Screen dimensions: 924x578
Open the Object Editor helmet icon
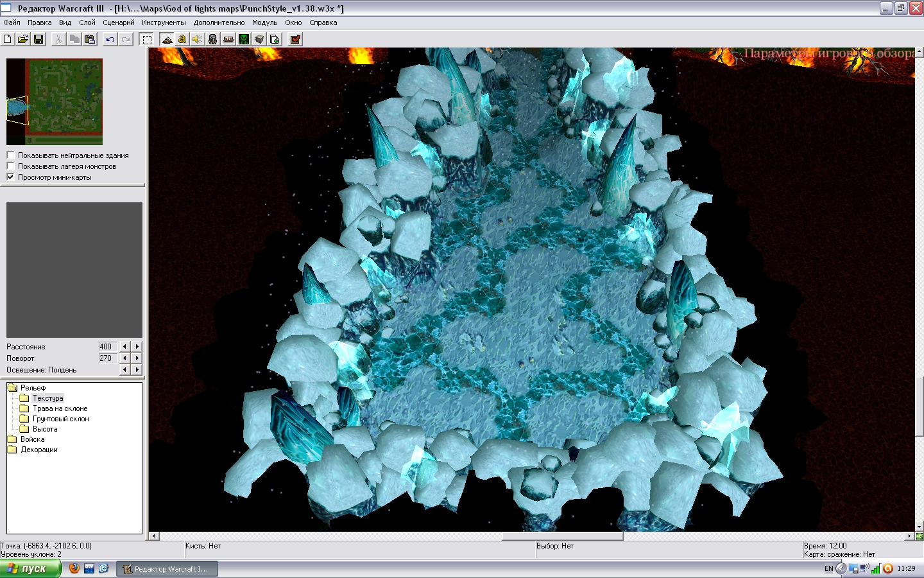click(x=213, y=39)
